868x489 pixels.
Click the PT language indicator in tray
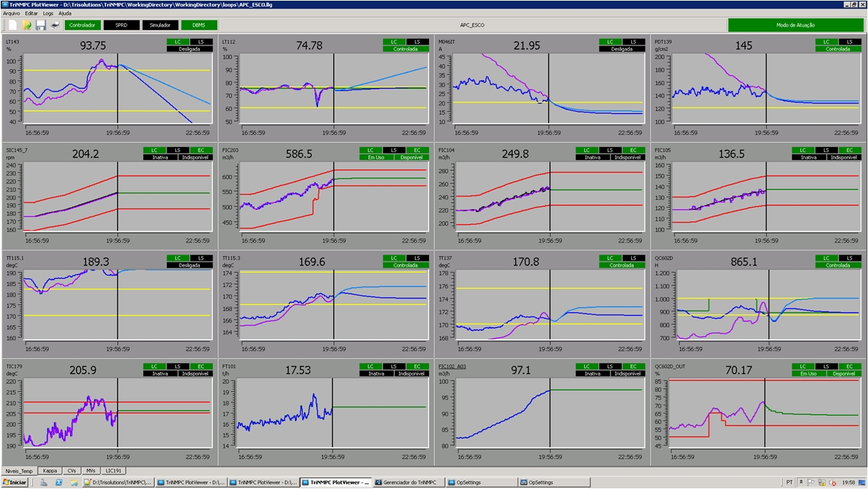coord(789,482)
